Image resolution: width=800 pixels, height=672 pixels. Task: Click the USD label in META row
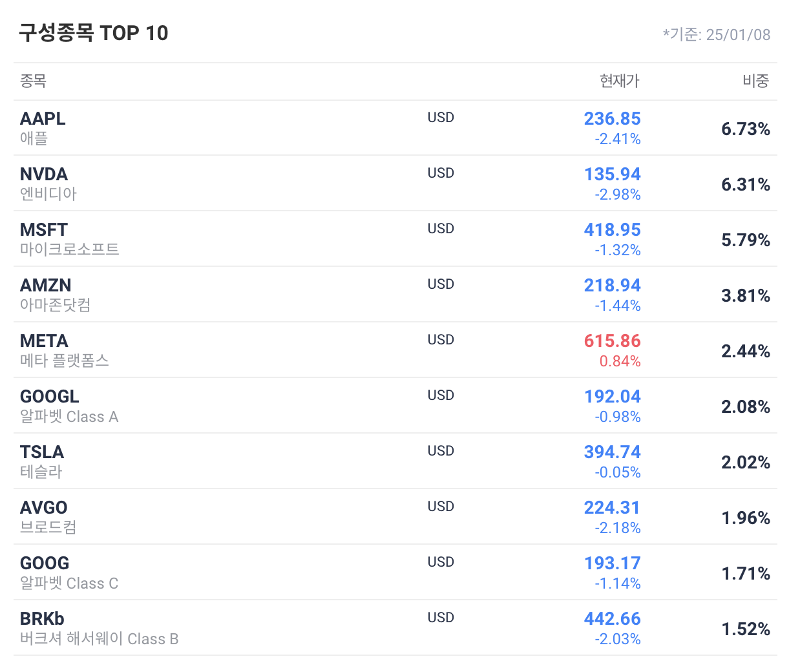pyautogui.click(x=441, y=340)
